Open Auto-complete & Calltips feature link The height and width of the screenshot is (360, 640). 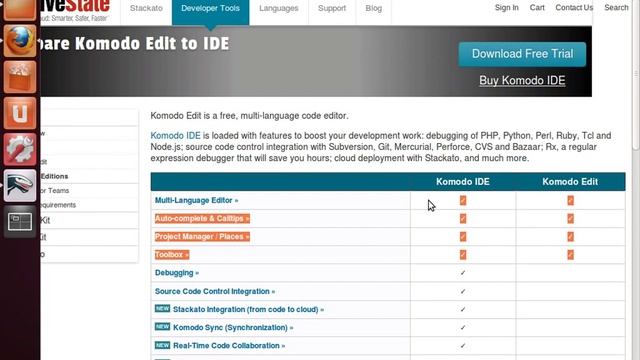(202, 218)
